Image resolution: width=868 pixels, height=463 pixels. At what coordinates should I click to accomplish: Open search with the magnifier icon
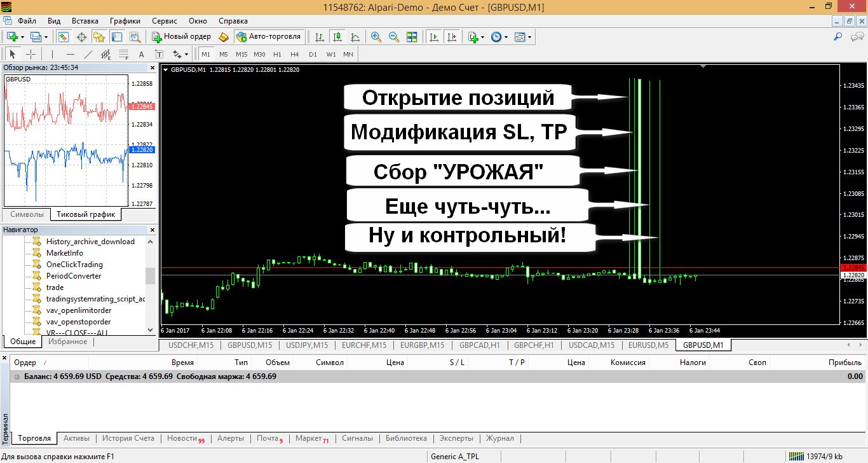[838, 37]
